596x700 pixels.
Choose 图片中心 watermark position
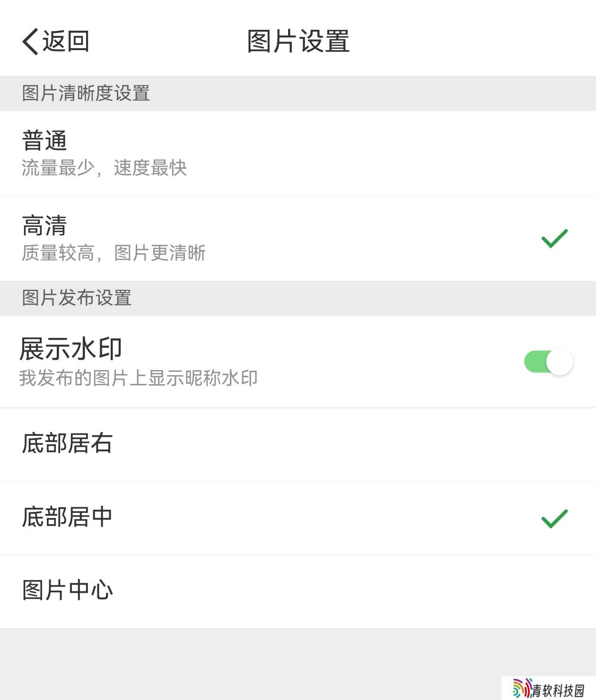pyautogui.click(x=298, y=592)
